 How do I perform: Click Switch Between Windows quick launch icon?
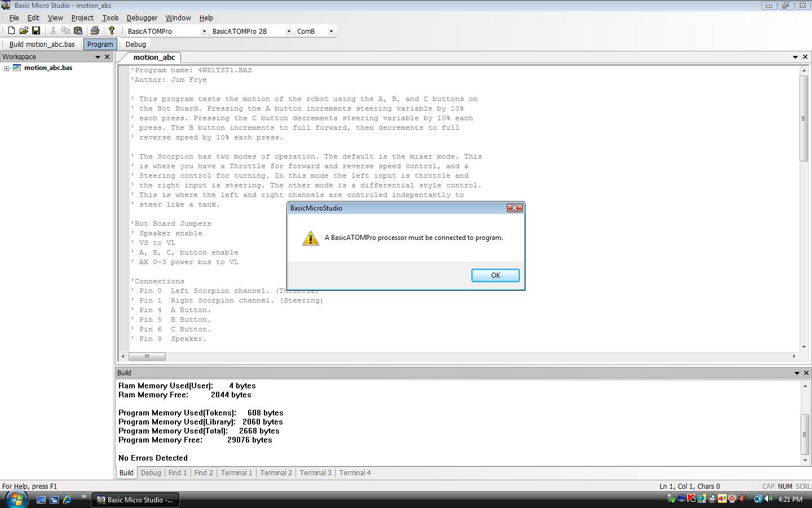(54, 500)
